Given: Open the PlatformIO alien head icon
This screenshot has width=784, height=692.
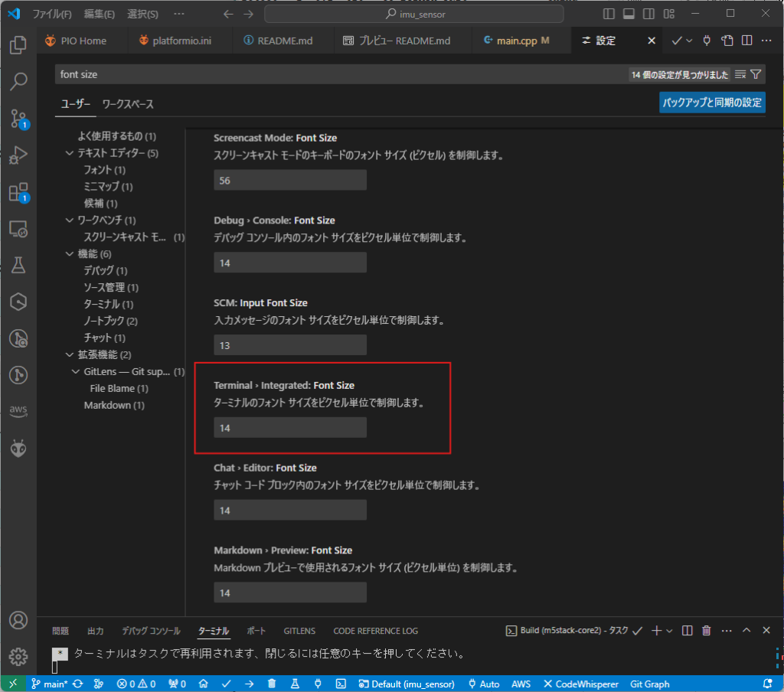Looking at the screenshot, I should pos(18,449).
